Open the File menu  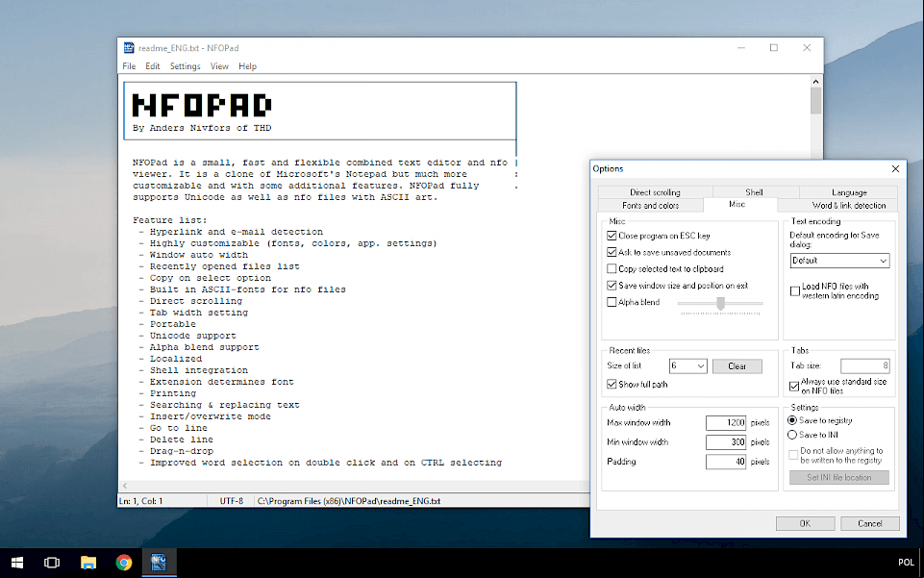[x=129, y=66]
